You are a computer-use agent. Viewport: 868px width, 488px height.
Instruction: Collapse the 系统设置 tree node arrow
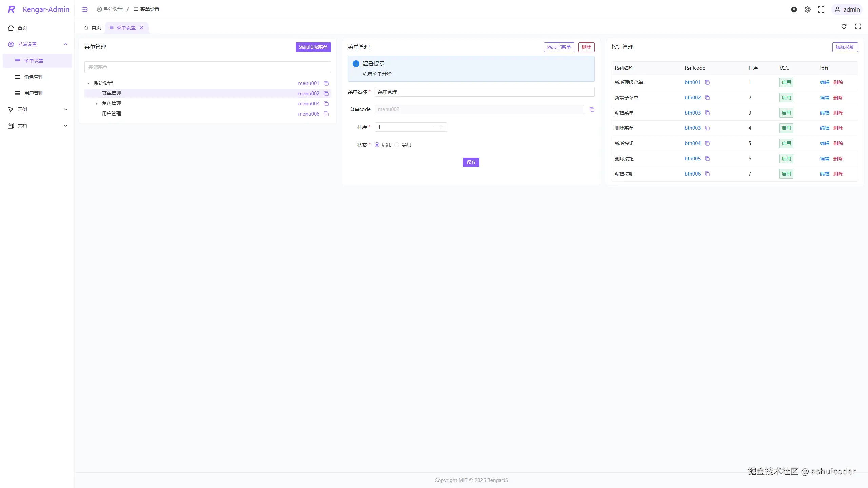(x=88, y=83)
